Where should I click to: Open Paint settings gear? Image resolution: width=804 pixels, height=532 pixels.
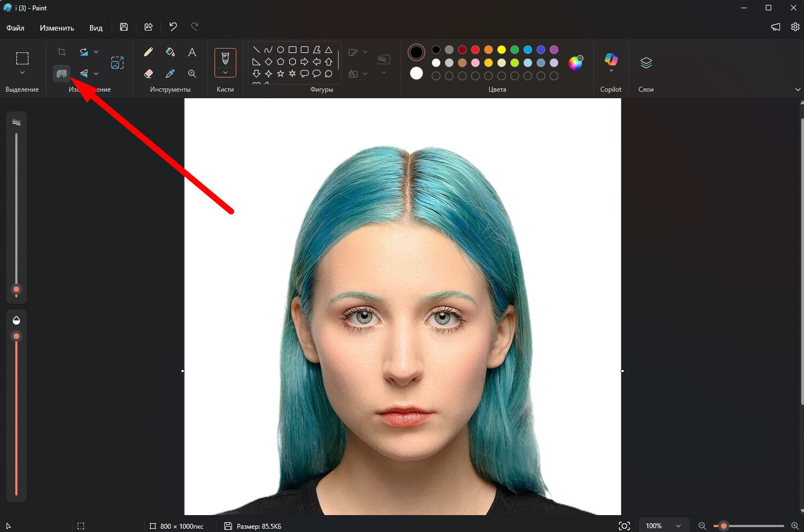pos(795,27)
